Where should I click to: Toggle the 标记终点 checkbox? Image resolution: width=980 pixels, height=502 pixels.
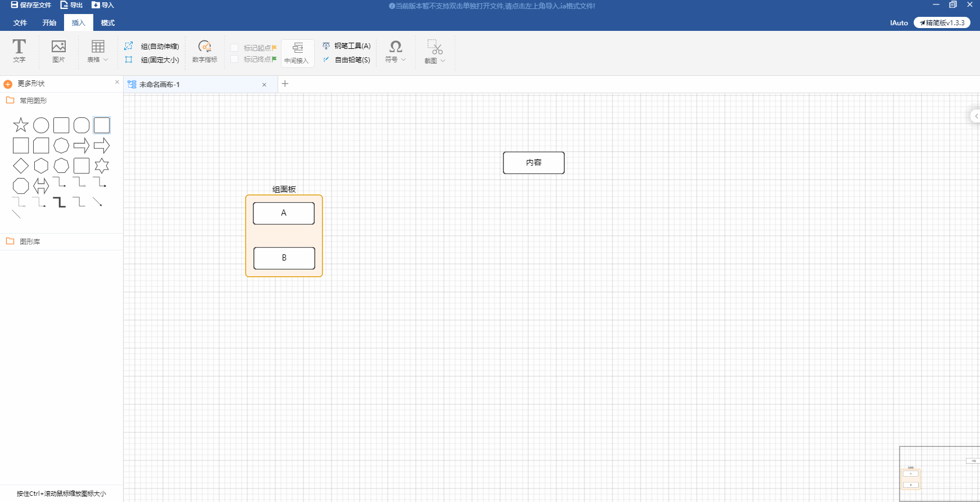coord(234,59)
